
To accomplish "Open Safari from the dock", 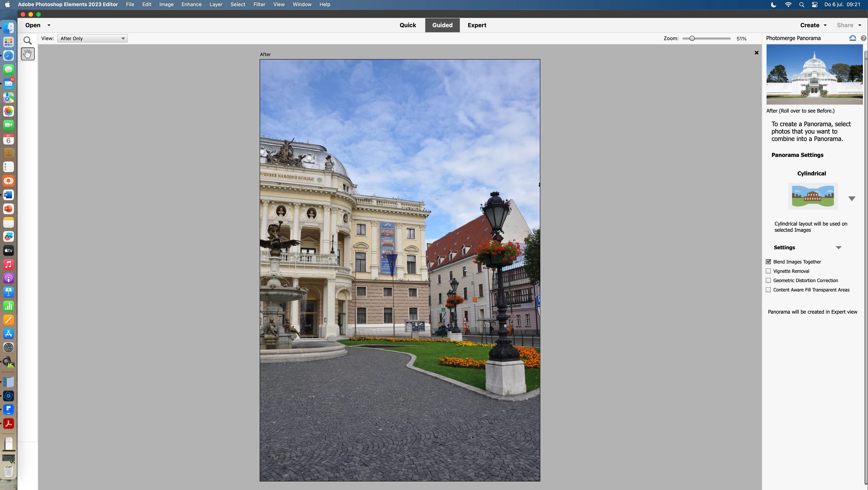I will pos(8,56).
